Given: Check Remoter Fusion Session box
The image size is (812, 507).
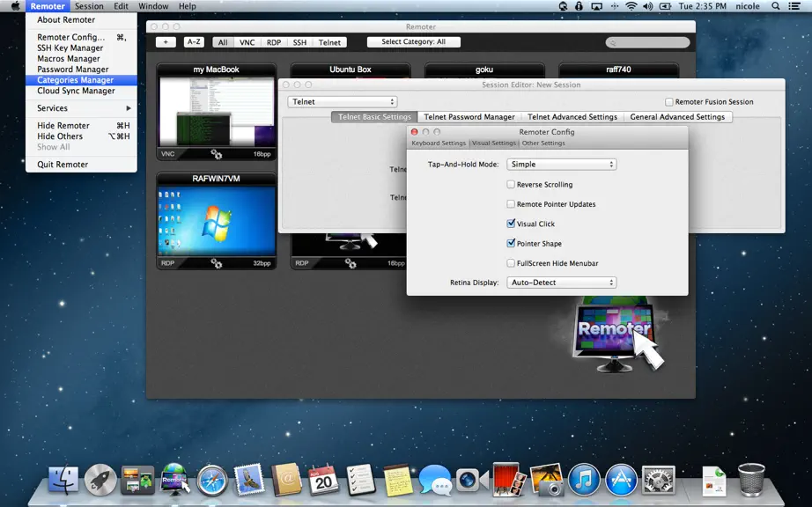Looking at the screenshot, I should tap(669, 102).
